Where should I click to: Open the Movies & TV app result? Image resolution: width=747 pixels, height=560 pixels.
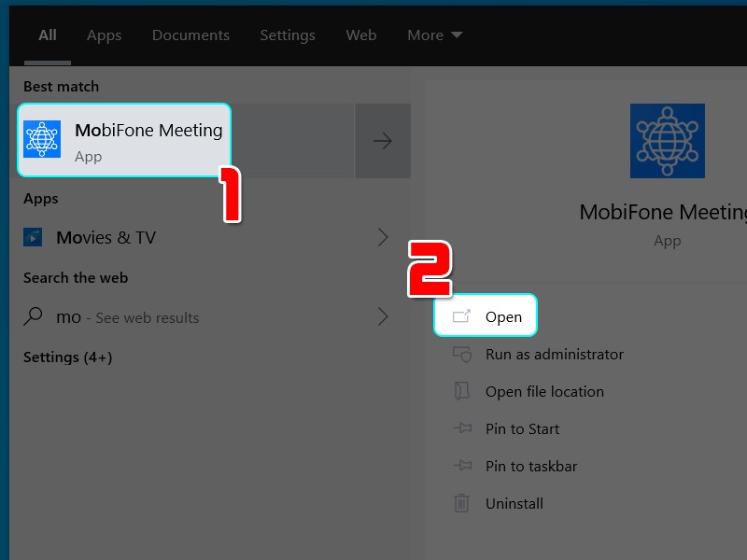coord(209,237)
